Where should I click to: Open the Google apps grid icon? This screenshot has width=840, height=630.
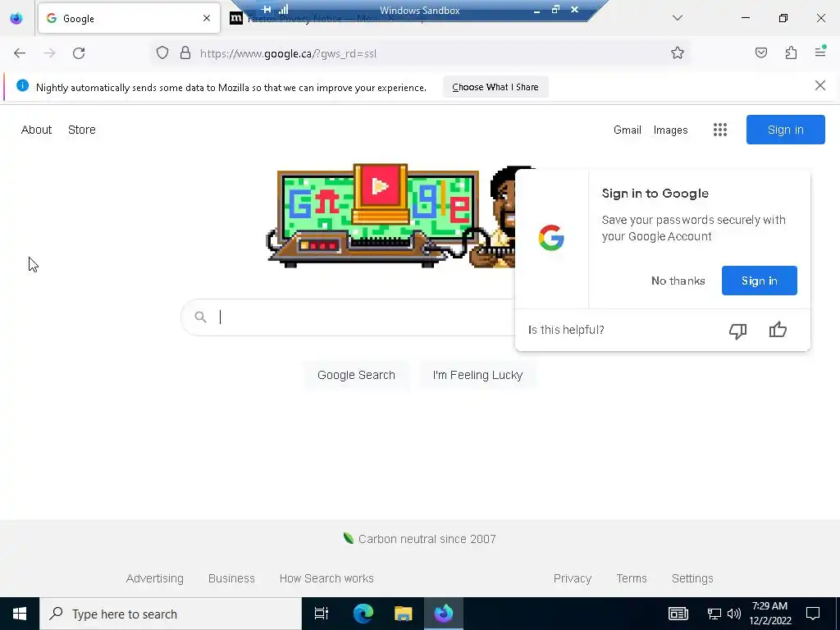point(720,130)
